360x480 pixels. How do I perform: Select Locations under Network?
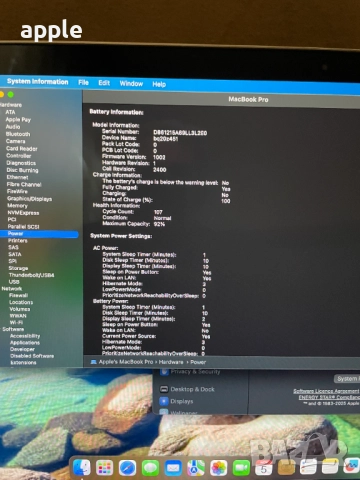(x=21, y=302)
